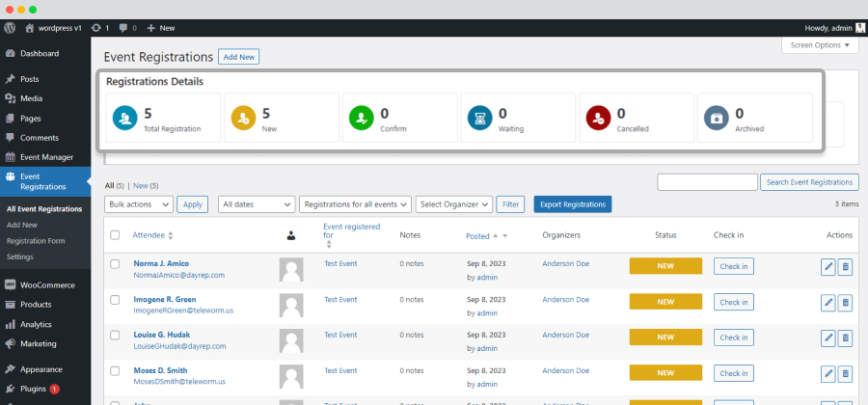The image size is (868, 405).
Task: Click the WordPress logo icon
Action: [10, 28]
